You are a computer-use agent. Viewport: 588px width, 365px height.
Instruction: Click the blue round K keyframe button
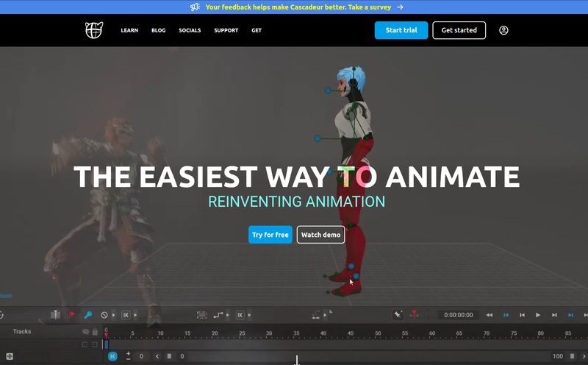pyautogui.click(x=112, y=356)
